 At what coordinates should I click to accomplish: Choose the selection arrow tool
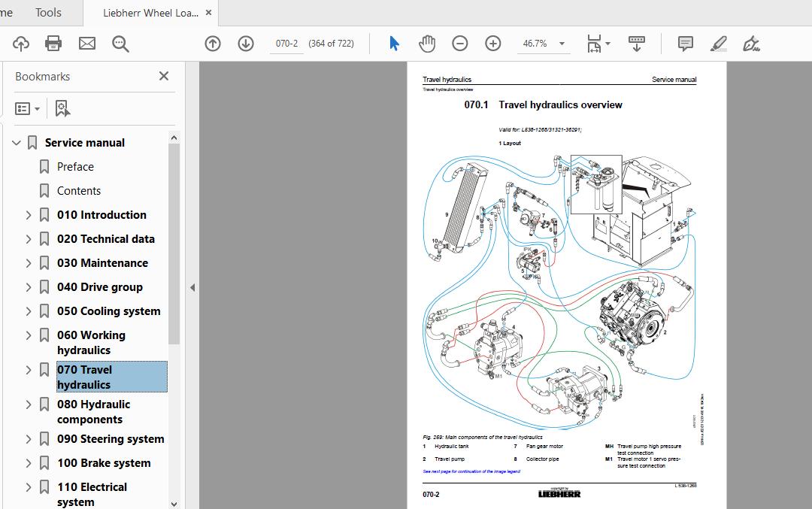point(394,44)
